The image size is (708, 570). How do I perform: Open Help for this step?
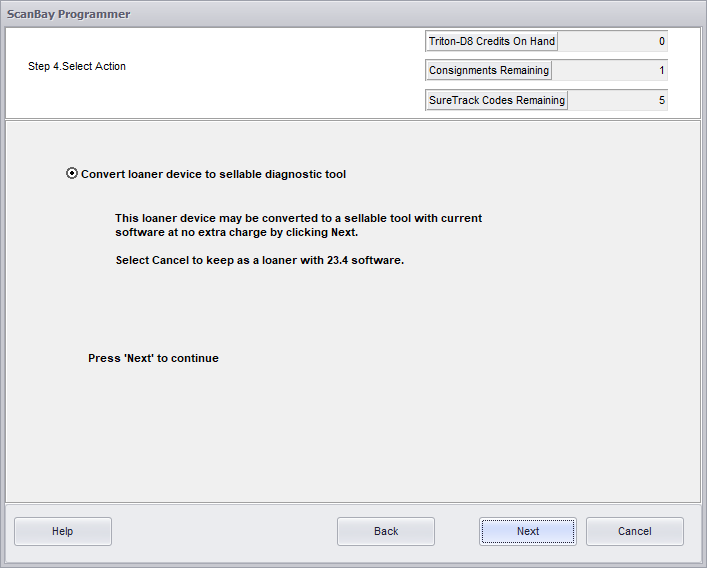tap(63, 531)
